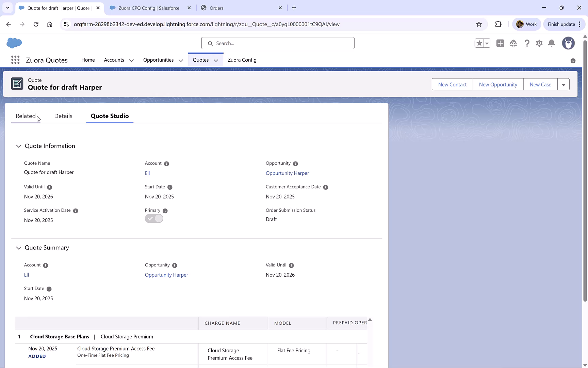
Task: Open the App Launcher waffle icon
Action: [15, 60]
